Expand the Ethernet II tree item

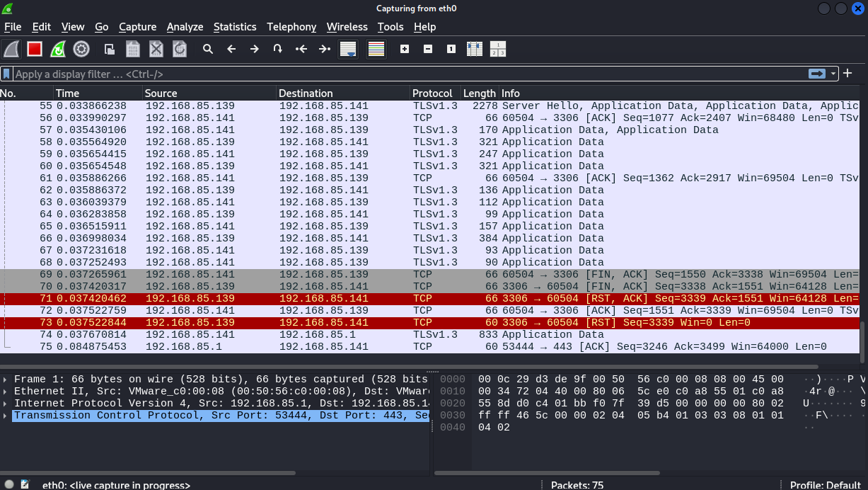(6, 391)
